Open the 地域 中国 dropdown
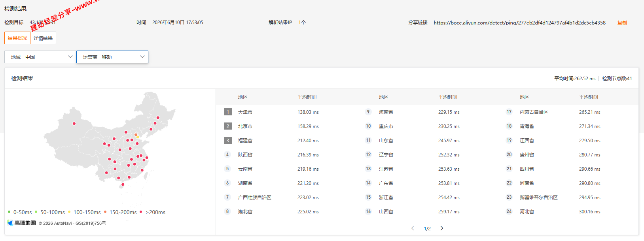The height and width of the screenshot is (241, 644). pos(40,57)
